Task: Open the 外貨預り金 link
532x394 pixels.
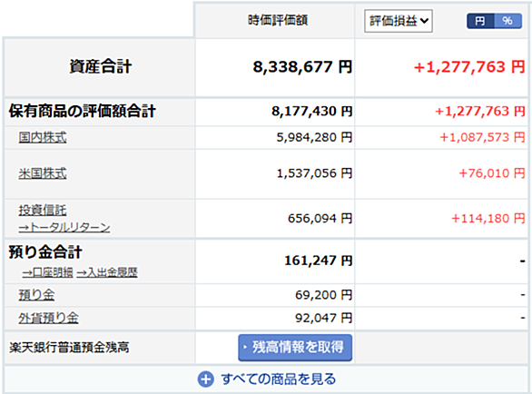Action: tap(48, 318)
